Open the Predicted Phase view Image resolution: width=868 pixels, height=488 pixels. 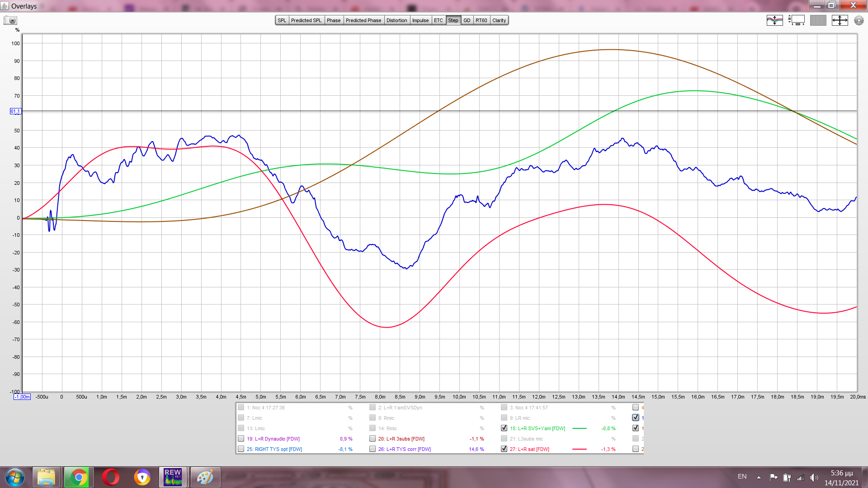[x=363, y=20]
